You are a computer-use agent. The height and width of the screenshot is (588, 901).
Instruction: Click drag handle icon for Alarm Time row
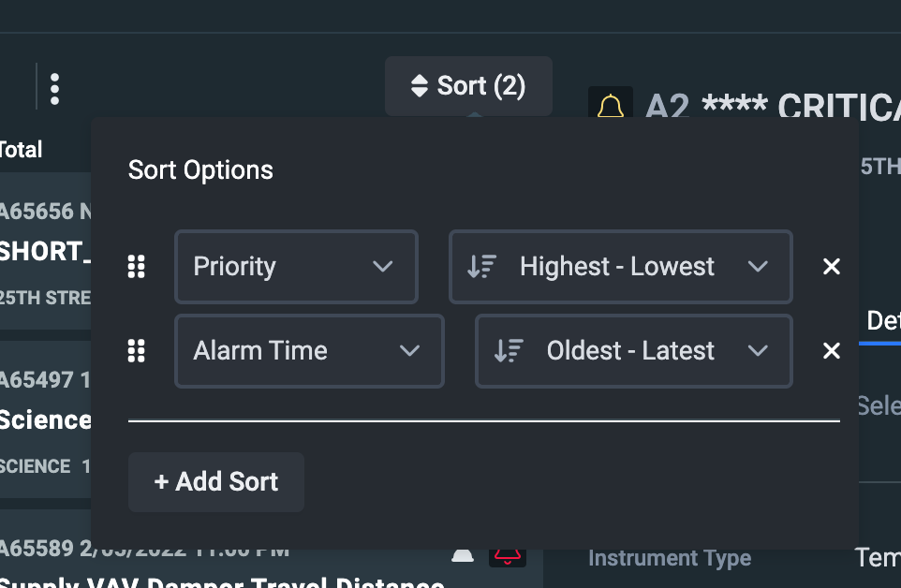(137, 351)
